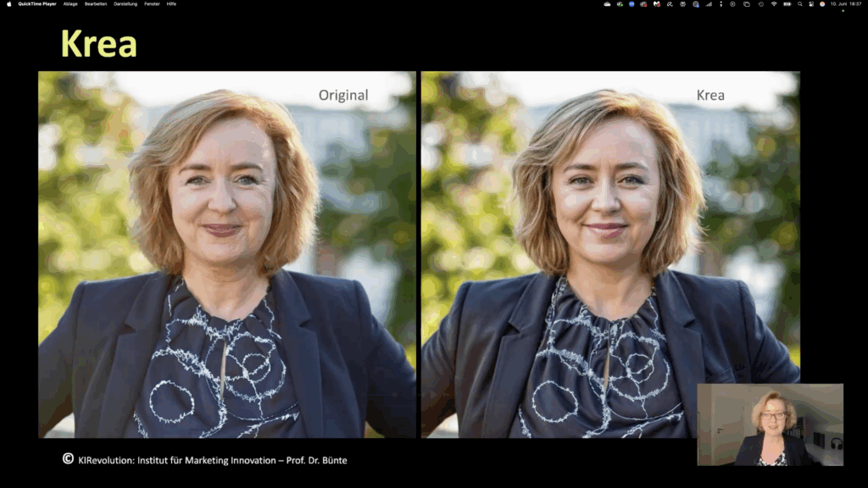Click the signal bars icon in menu bar
This screenshot has height=488, width=868.
pos(709,4)
